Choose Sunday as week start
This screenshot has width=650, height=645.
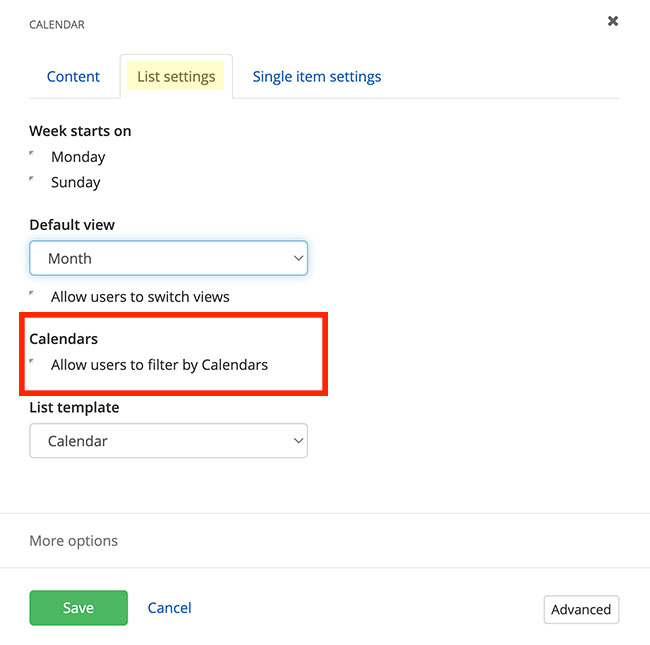(x=34, y=182)
